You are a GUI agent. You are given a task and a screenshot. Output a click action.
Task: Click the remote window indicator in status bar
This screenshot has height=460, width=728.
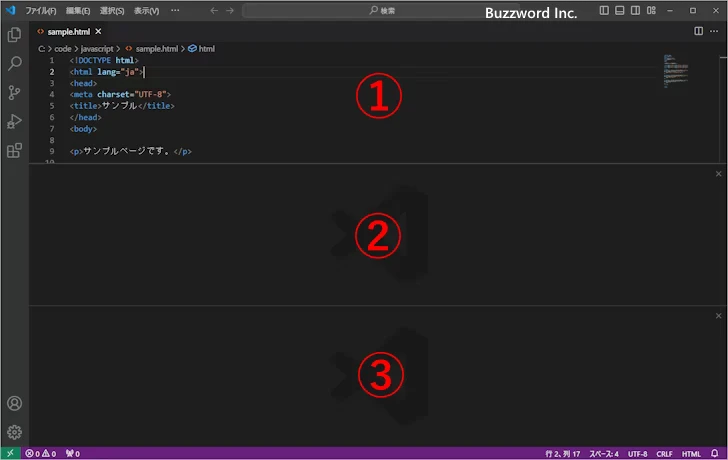pos(10,453)
